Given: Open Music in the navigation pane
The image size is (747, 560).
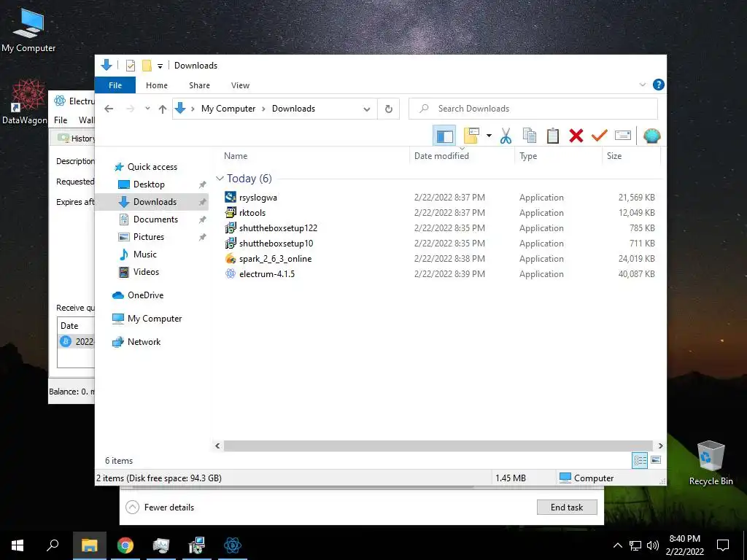Looking at the screenshot, I should click(x=144, y=254).
